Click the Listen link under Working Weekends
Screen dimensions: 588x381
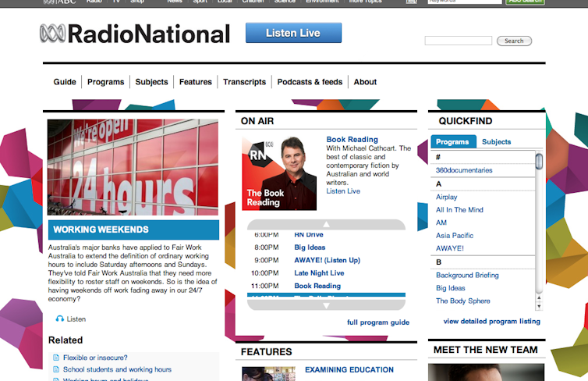click(76, 319)
